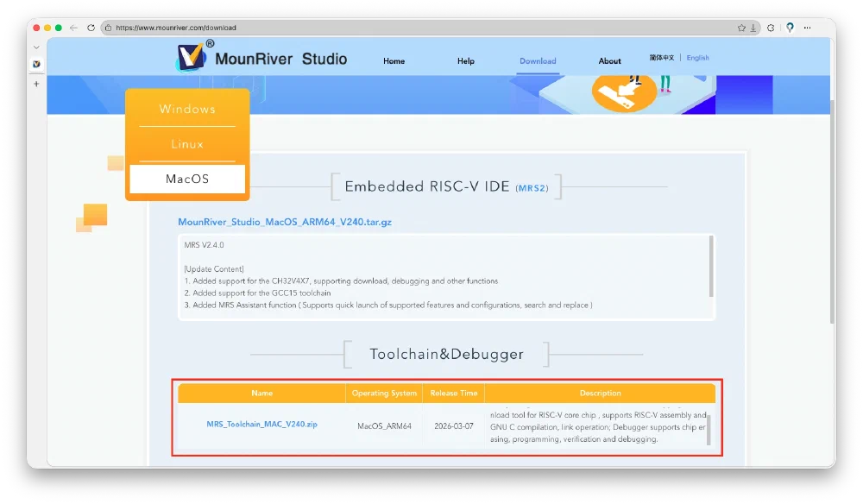Download MounRiver_Studio_MacOS_ARM64_V240.tar.gz
863x504 pixels.
click(285, 222)
